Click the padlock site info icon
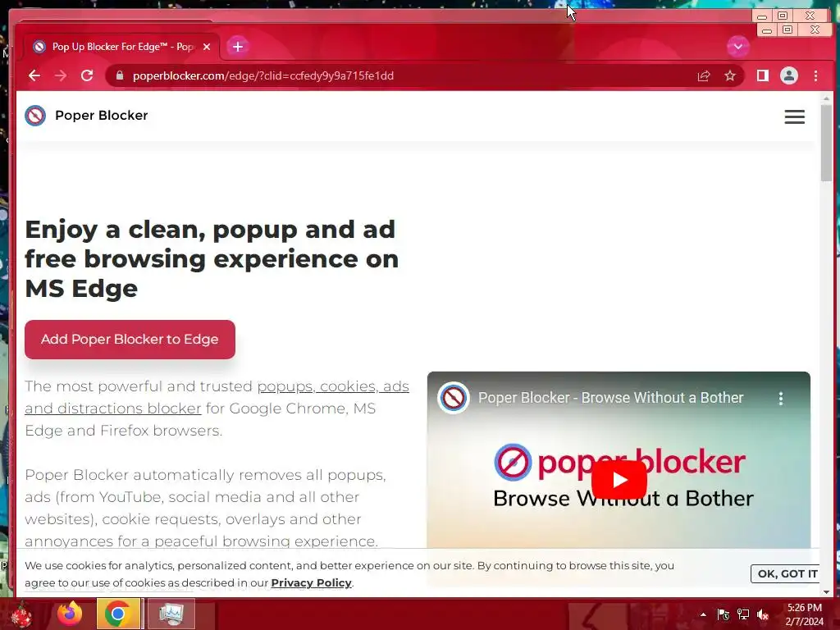Screen dimensions: 840x630 (x=120, y=75)
